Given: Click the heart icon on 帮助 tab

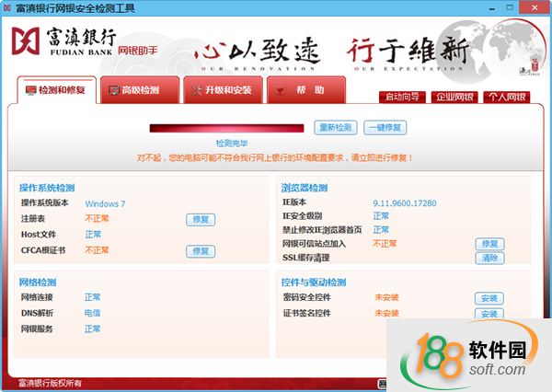Looking at the screenshot, I should [281, 90].
